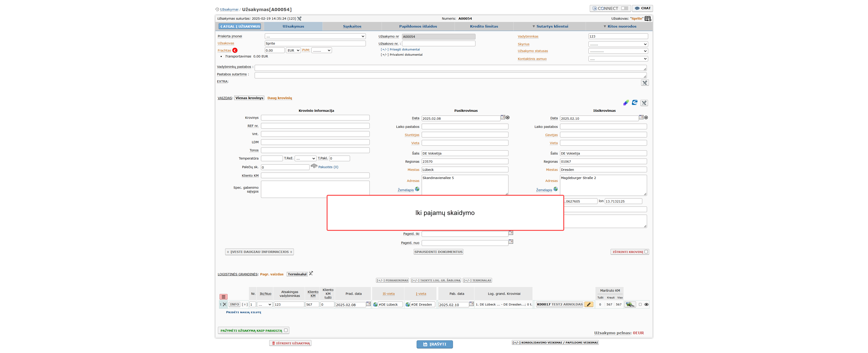This screenshot has height=353, width=868.
Task: Open the calendar picker for Išsikrovimas date
Action: click(641, 117)
